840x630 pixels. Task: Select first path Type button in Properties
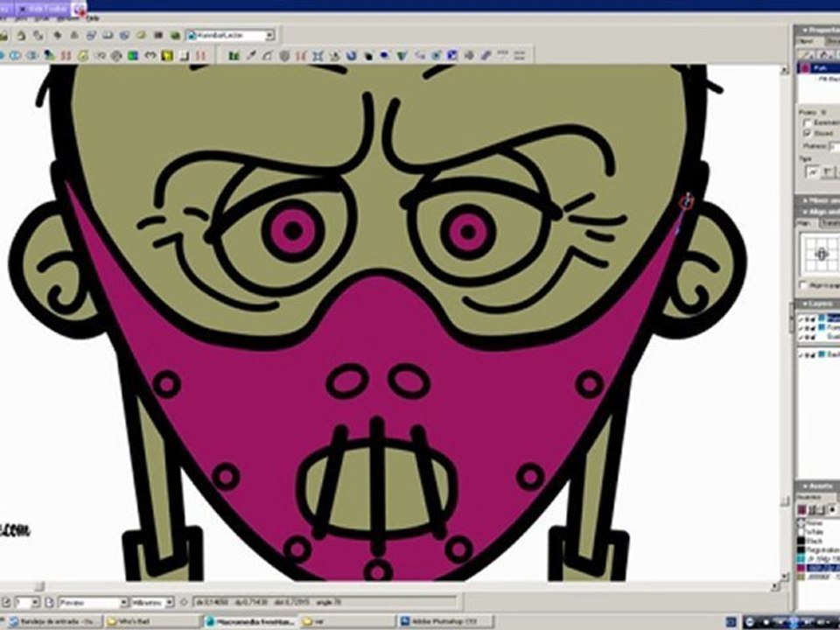pyautogui.click(x=813, y=172)
